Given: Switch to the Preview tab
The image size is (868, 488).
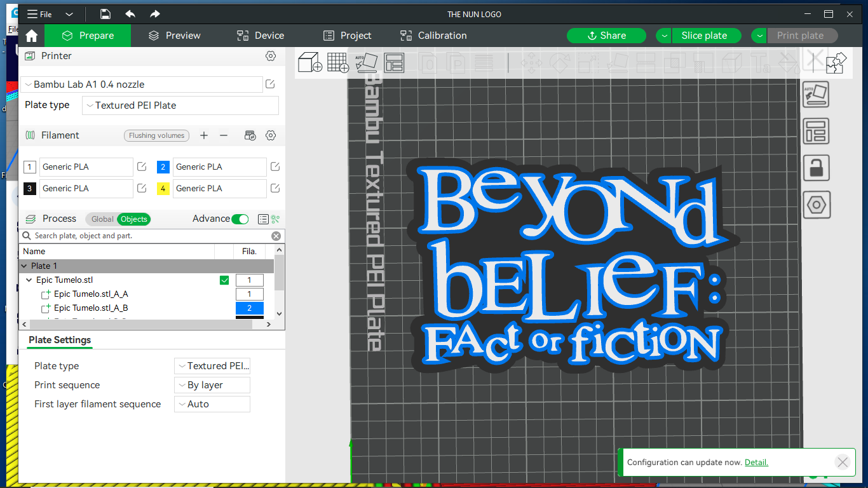Looking at the screenshot, I should click(x=174, y=36).
